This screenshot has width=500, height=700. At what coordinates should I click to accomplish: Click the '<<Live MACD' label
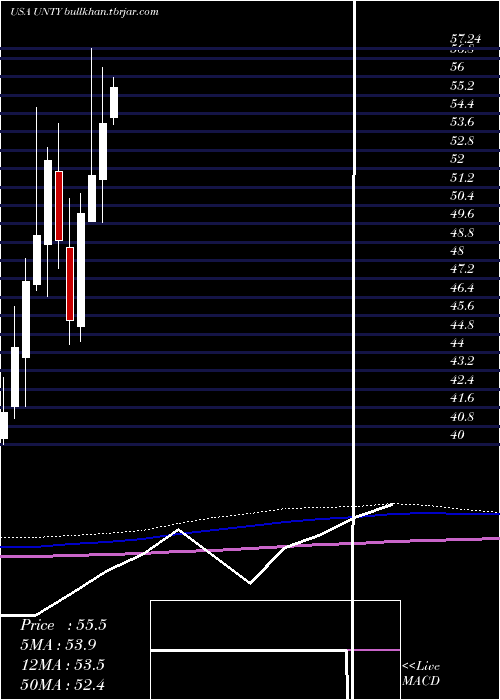tap(421, 674)
